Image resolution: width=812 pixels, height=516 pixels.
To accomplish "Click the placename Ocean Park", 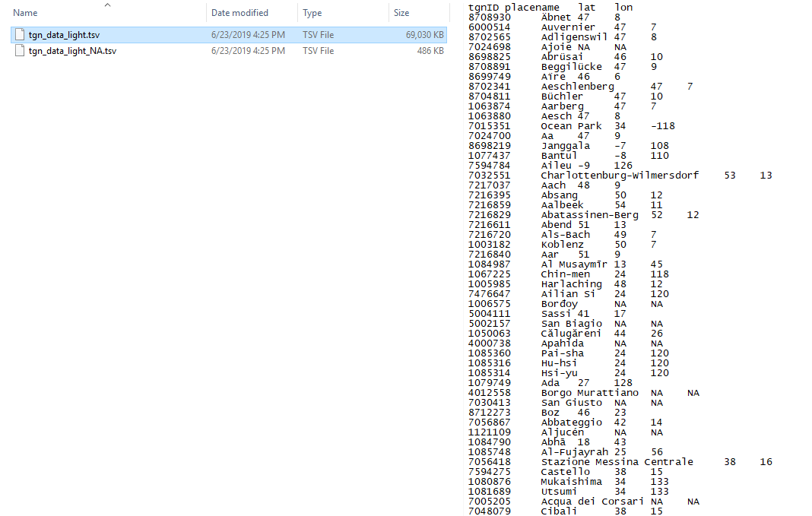I will click(x=571, y=125).
